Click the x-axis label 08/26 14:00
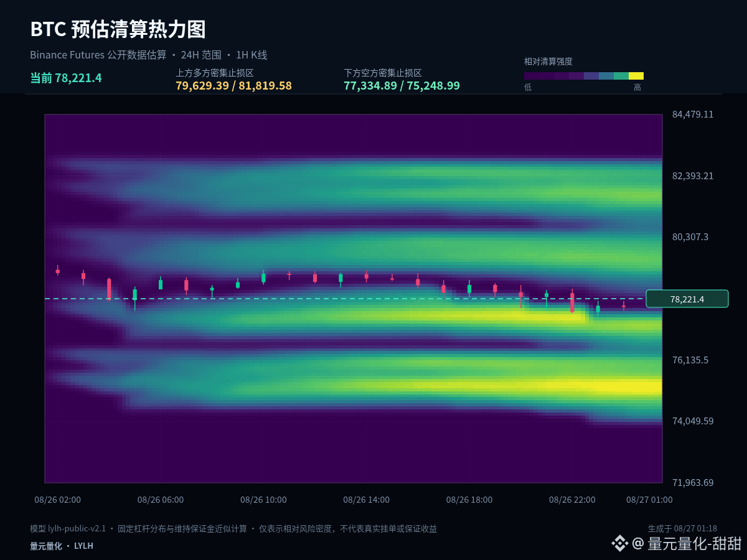 [367, 500]
